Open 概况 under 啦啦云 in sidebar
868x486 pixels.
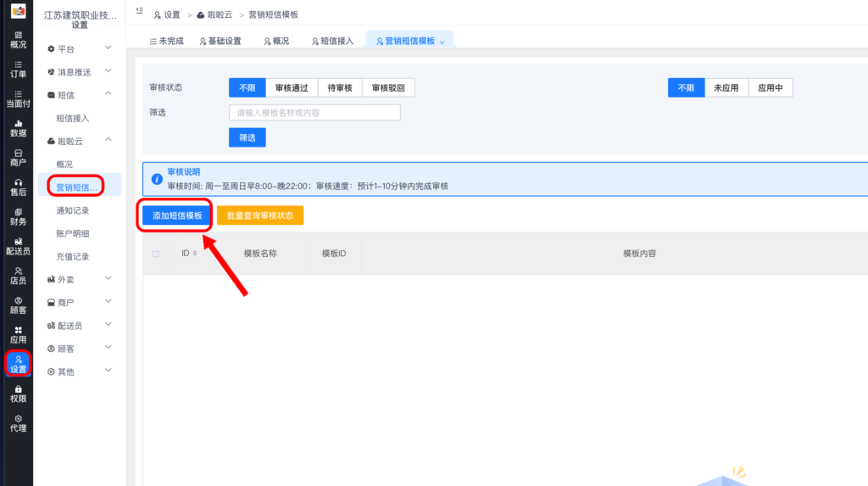coord(64,164)
